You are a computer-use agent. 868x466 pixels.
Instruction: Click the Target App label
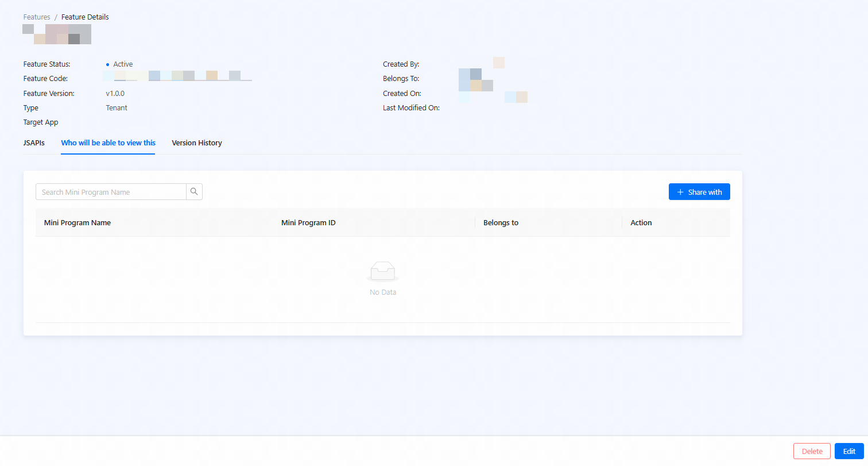(x=41, y=122)
